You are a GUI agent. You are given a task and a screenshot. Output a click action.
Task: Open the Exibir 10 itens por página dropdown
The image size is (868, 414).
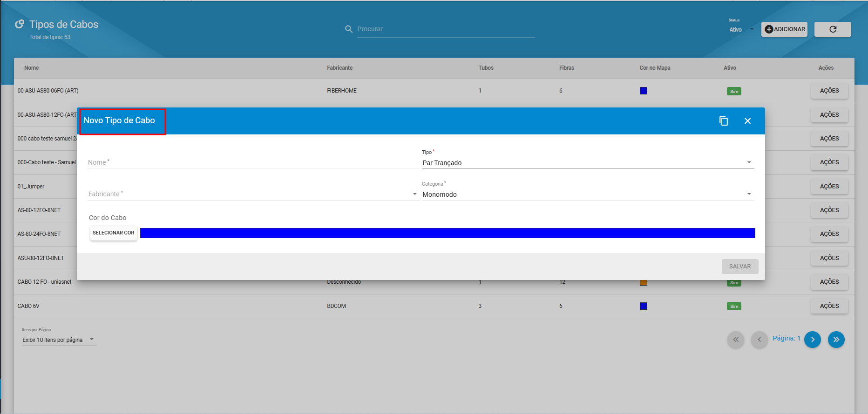tap(59, 340)
